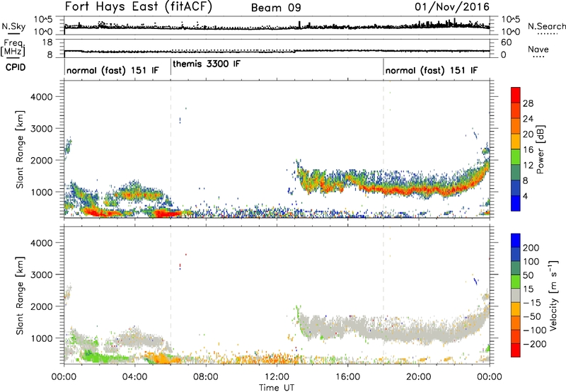Click the '-50' value on Velocity colorbar
The width and height of the screenshot is (566, 392).
pos(533,316)
